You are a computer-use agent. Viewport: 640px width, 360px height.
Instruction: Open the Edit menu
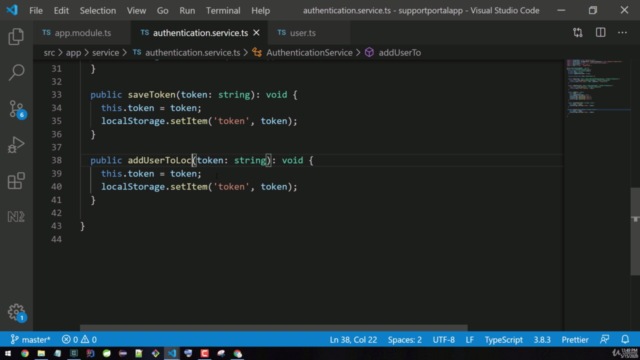61,11
